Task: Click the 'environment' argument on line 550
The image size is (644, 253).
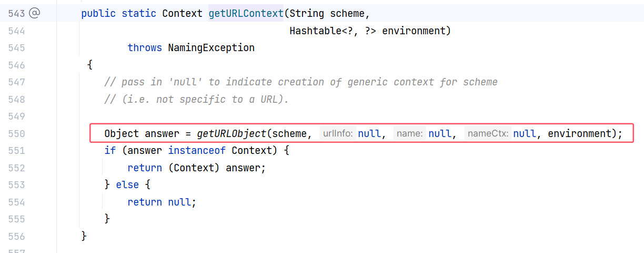Action: [x=580, y=134]
